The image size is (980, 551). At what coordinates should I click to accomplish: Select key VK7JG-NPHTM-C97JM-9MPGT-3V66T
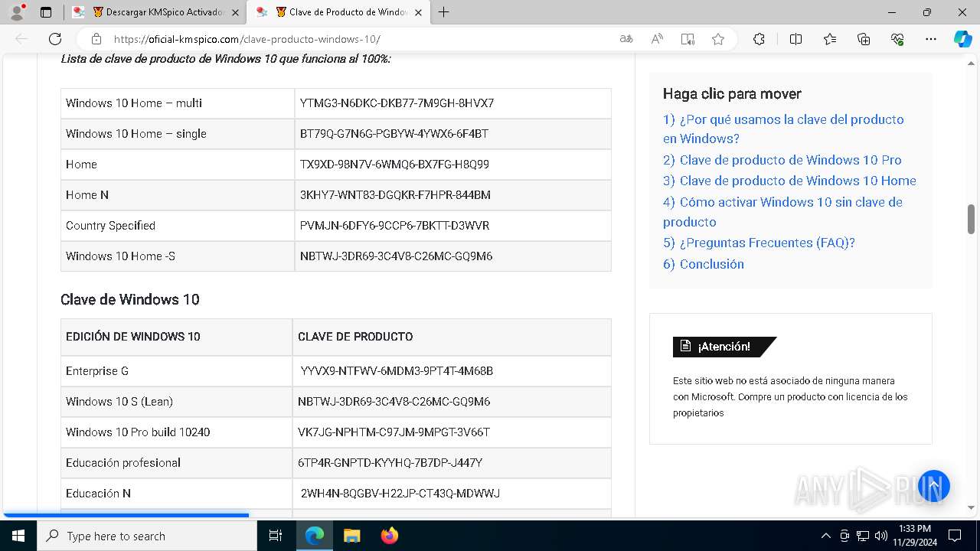point(394,432)
